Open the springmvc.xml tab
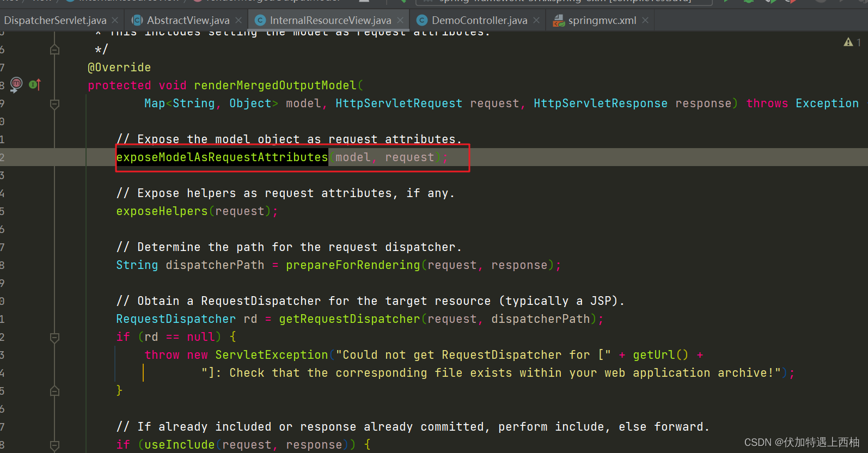Screen dimensions: 868x453 [x=602, y=21]
